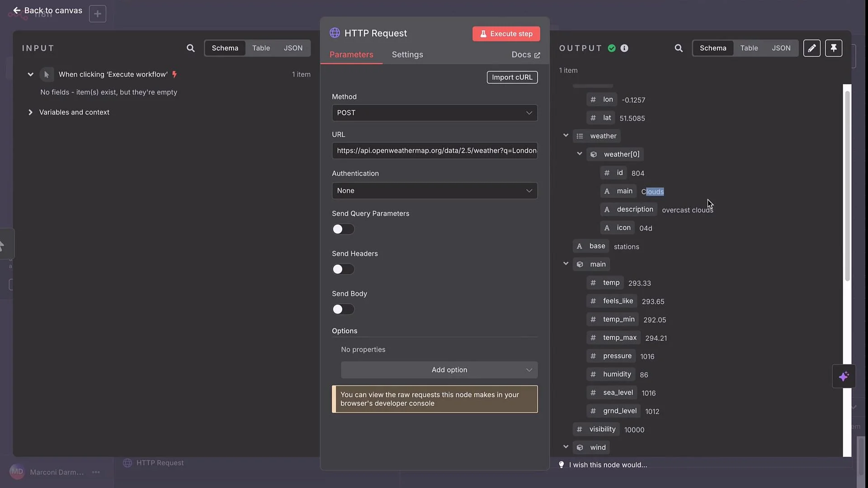Click the weather[0] object cube icon
868x488 pixels.
(594, 154)
